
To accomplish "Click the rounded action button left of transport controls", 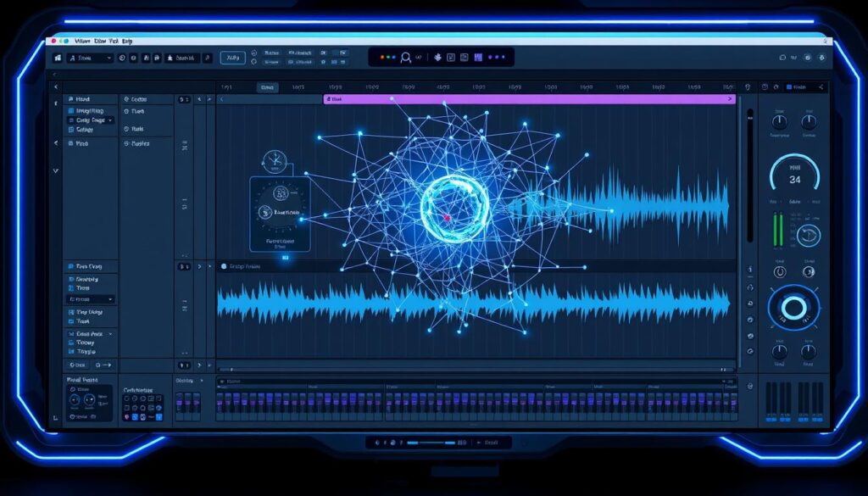I will [233, 58].
